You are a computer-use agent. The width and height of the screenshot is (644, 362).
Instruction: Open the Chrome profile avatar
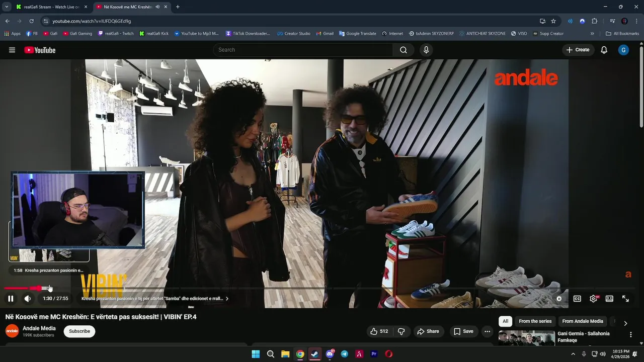pyautogui.click(x=624, y=21)
